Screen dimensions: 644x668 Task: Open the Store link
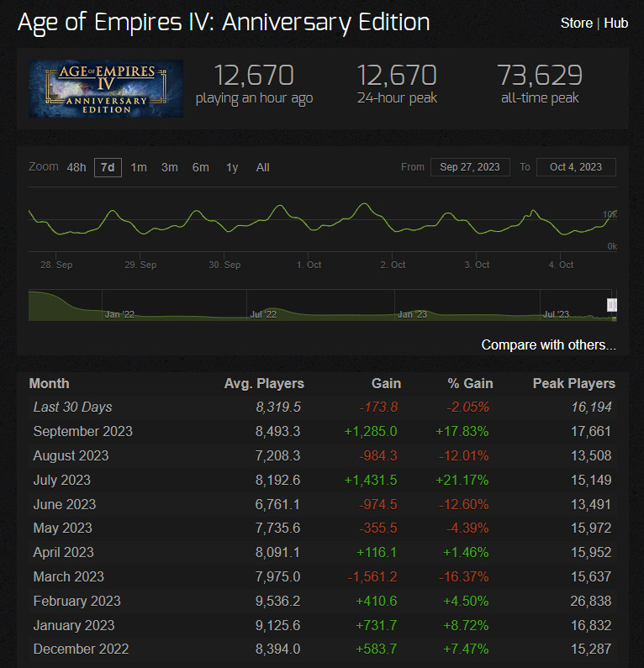point(576,23)
